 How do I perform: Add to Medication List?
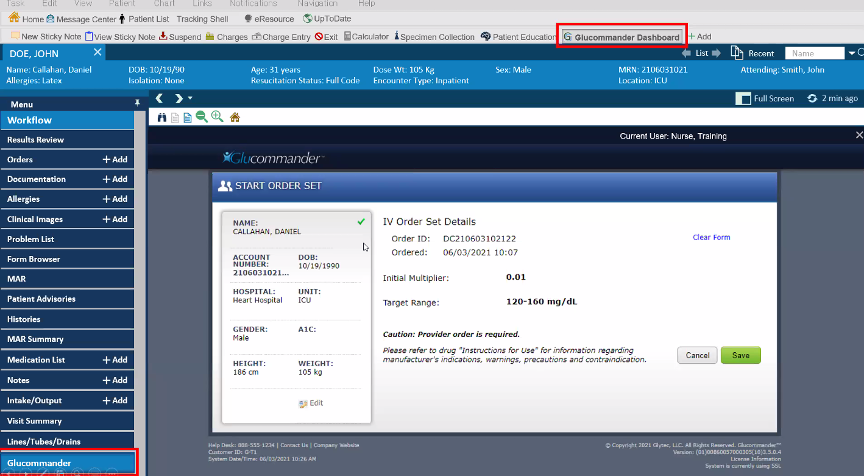(x=115, y=360)
